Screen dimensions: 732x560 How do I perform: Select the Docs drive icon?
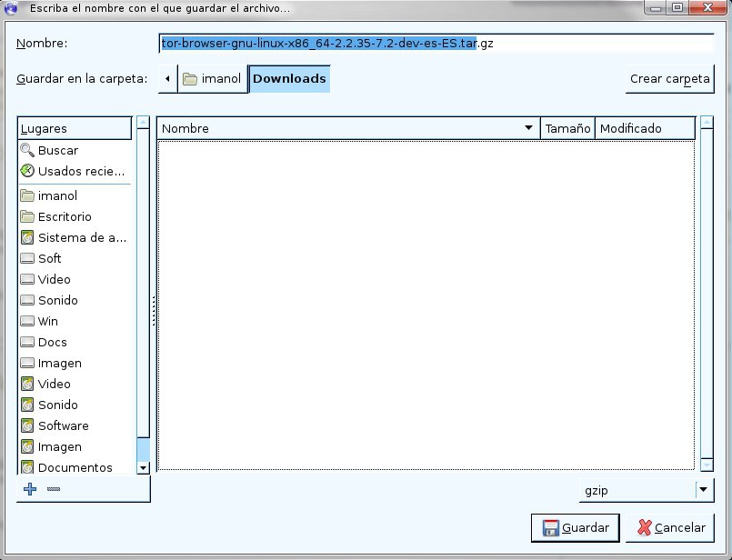(27, 342)
